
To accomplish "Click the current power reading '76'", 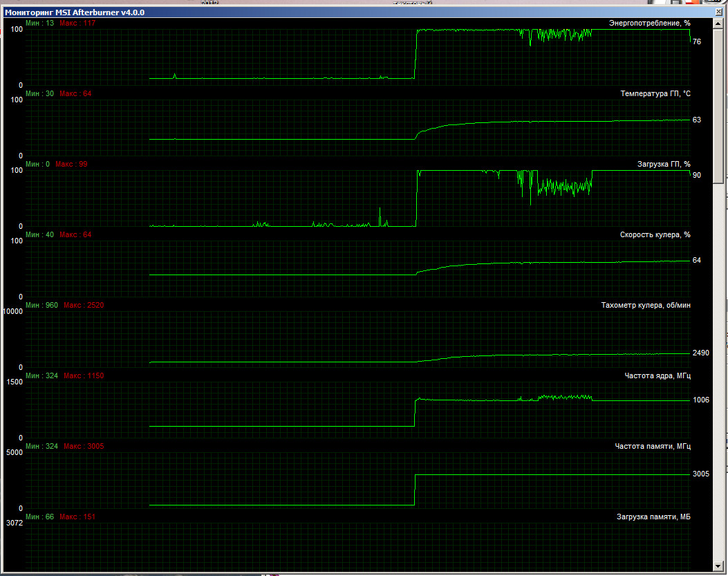I will click(697, 41).
